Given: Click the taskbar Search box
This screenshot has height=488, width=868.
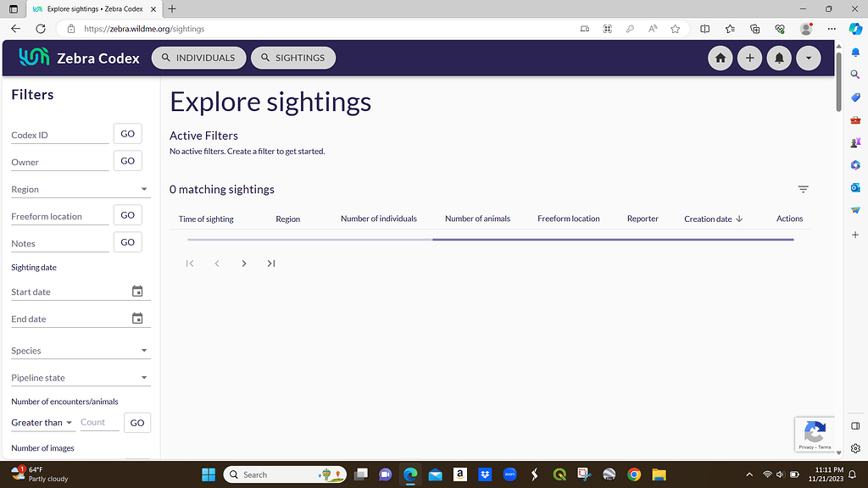Looking at the screenshot, I should (285, 474).
